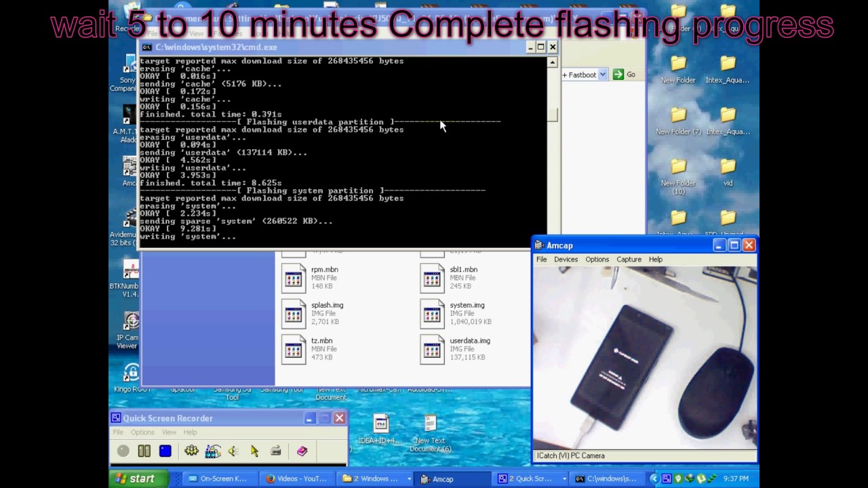Open Capture menu in Amcap

[x=629, y=259]
